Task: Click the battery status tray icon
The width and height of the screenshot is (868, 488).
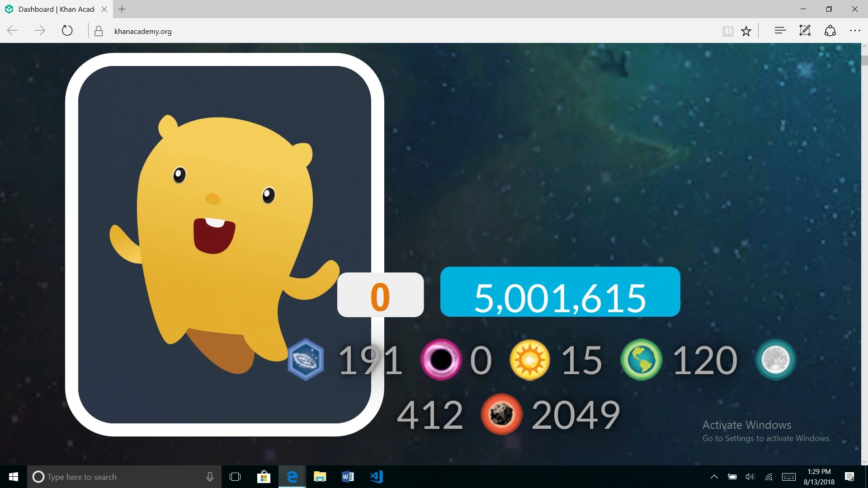Action: 732,477
